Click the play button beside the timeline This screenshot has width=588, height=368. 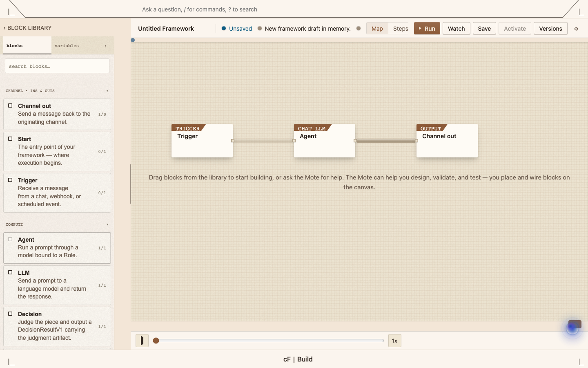142,341
